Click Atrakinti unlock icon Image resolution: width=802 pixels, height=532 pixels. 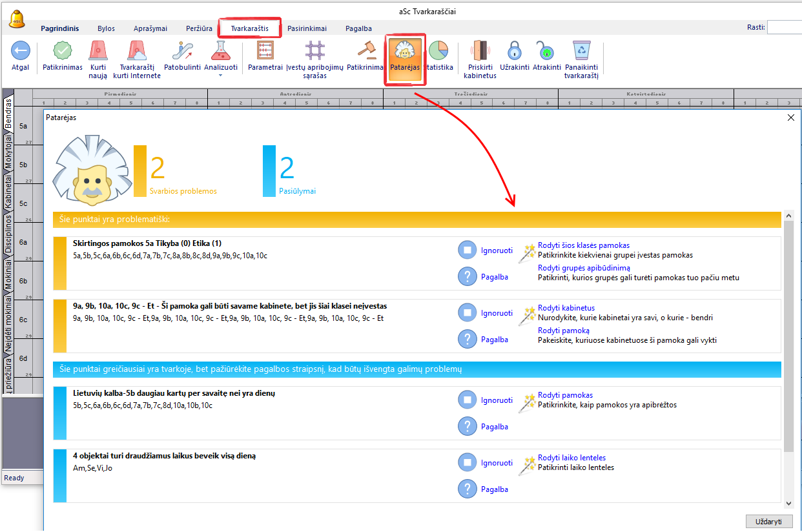tap(546, 51)
